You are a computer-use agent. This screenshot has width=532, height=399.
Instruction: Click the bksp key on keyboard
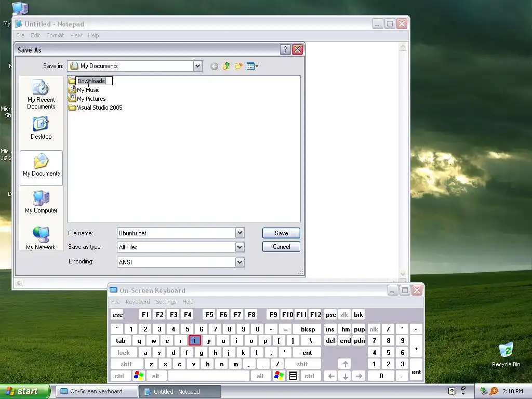308,329
